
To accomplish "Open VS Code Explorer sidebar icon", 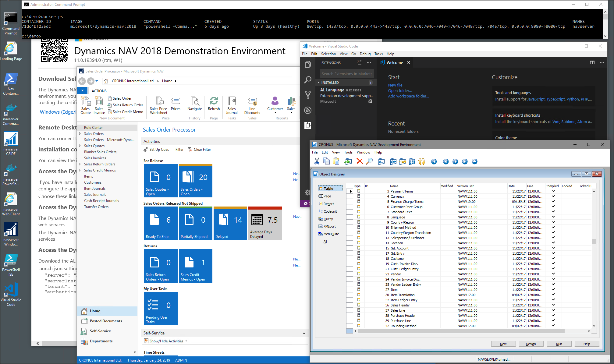I will click(308, 65).
